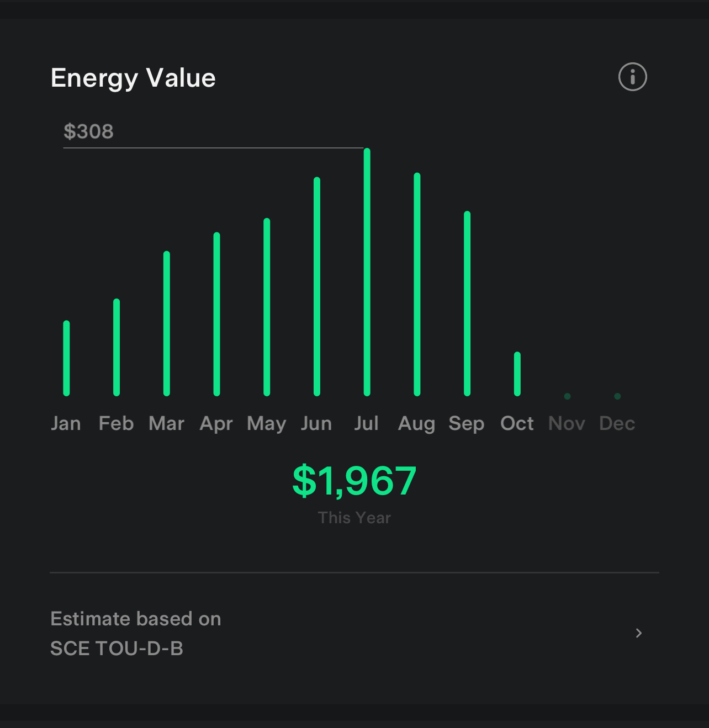The height and width of the screenshot is (728, 709).
Task: Select the May energy value bar
Action: point(267,307)
